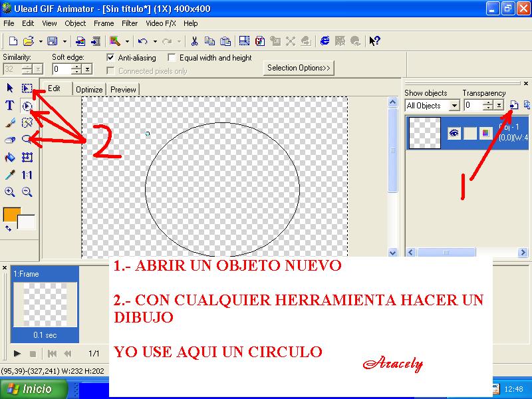Image resolution: width=532 pixels, height=399 pixels.
Task: Open the Soft edge slider dropdown
Action: click(x=87, y=69)
